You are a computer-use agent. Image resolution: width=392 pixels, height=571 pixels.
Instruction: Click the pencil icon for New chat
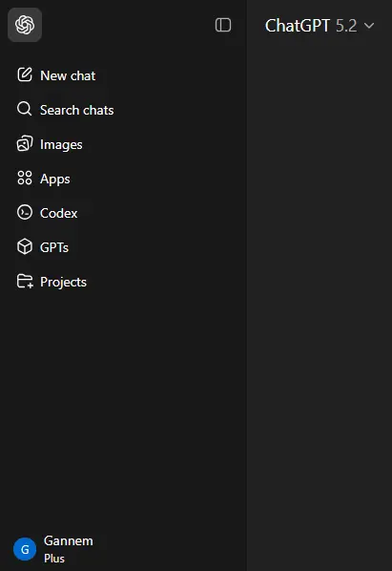coord(25,75)
